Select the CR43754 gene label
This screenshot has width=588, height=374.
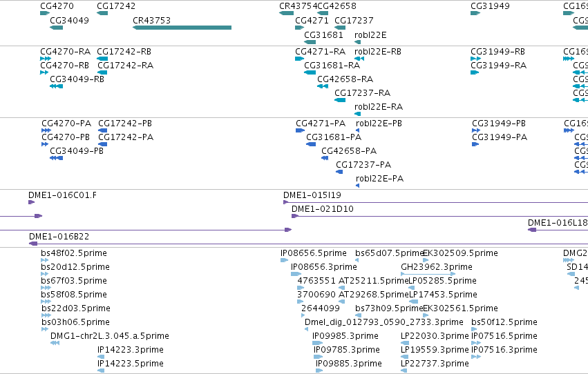(298, 6)
